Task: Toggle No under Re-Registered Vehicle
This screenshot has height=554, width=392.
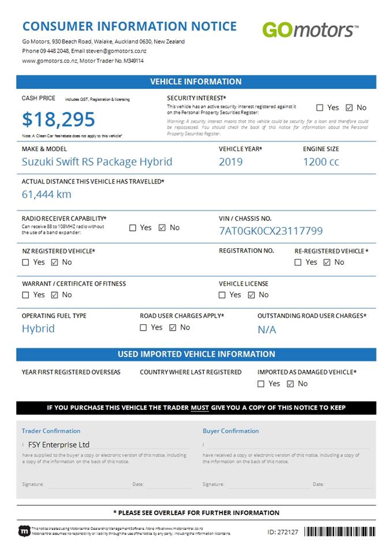Action: [327, 263]
